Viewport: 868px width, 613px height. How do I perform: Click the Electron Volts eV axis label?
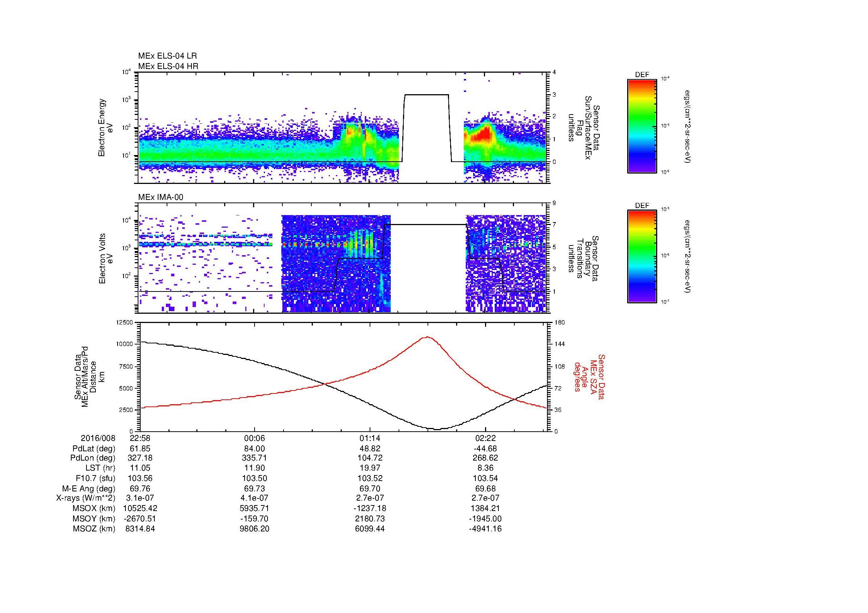click(x=105, y=258)
